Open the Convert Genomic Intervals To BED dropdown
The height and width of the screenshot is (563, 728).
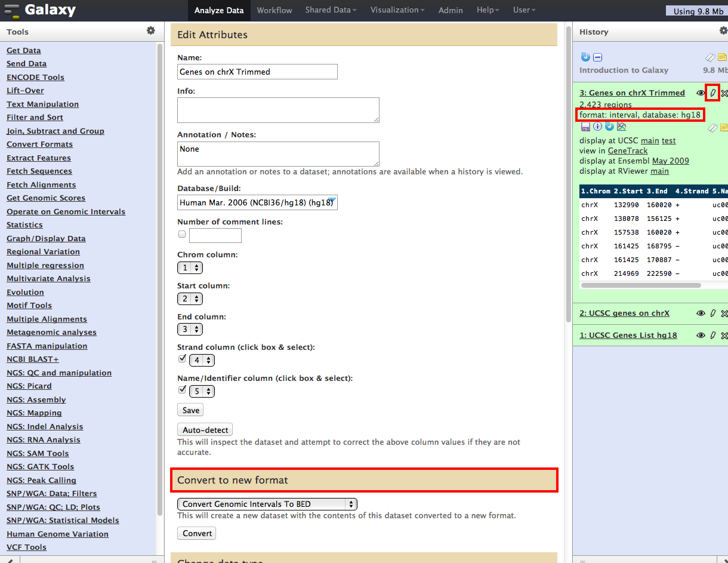click(x=267, y=504)
